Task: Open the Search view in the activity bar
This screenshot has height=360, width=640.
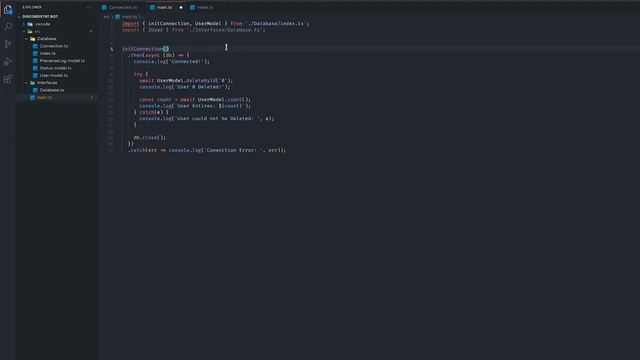Action: [8, 27]
